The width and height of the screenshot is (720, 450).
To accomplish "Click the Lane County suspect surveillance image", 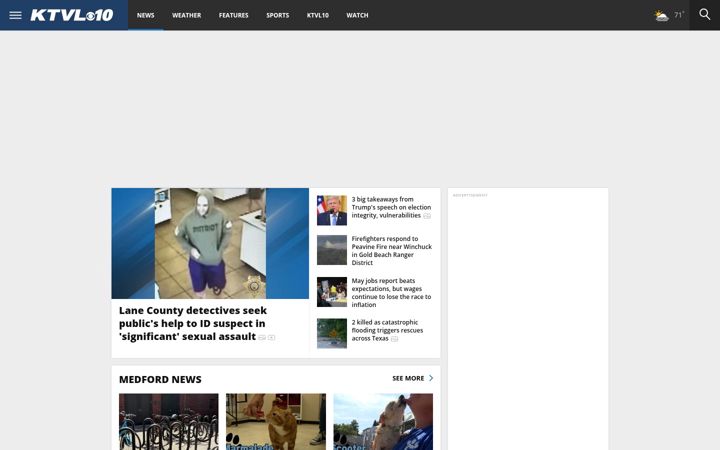I will pos(210,243).
